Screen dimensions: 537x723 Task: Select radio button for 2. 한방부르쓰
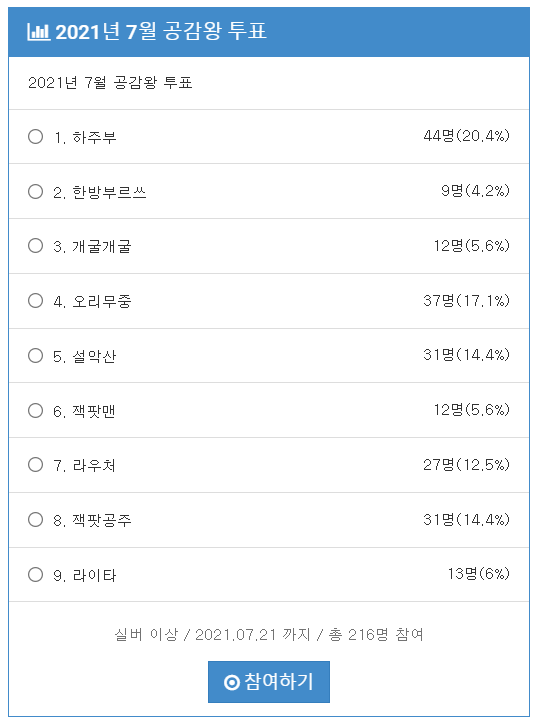[x=35, y=191]
